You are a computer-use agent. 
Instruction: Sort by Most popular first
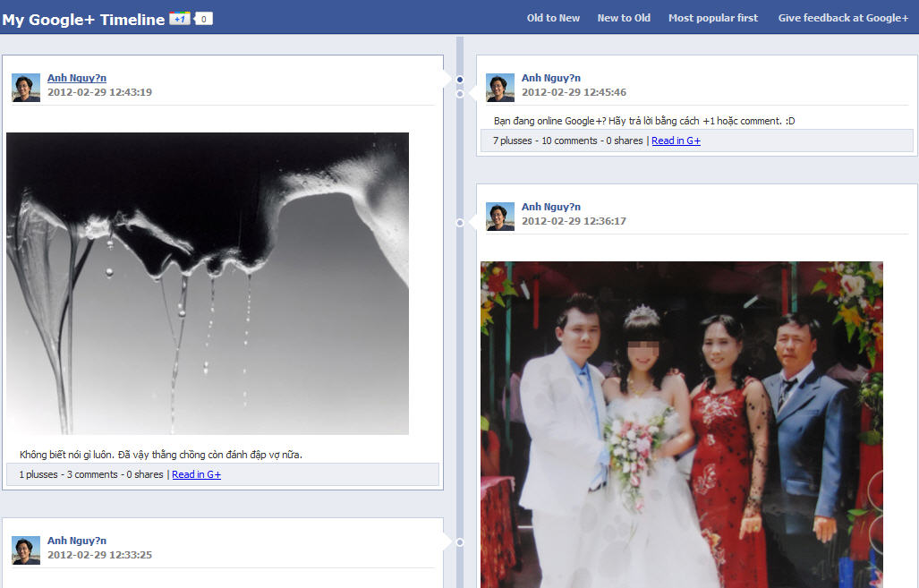tap(712, 18)
